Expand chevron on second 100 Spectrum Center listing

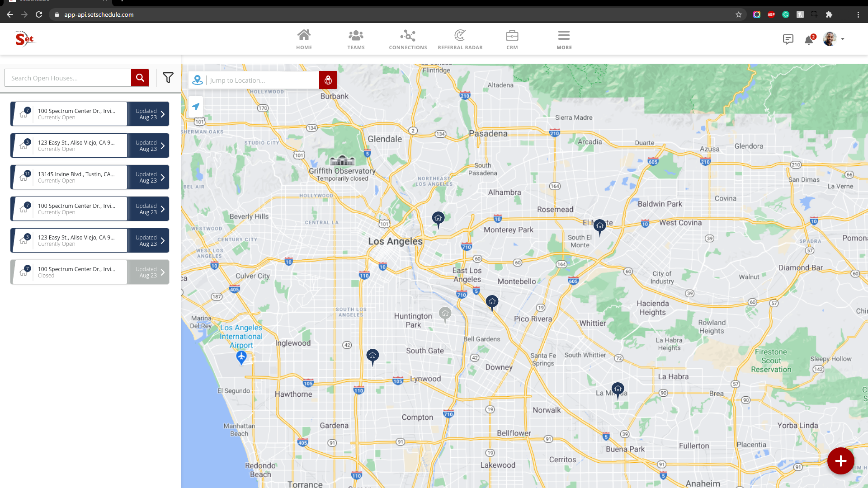(x=163, y=209)
